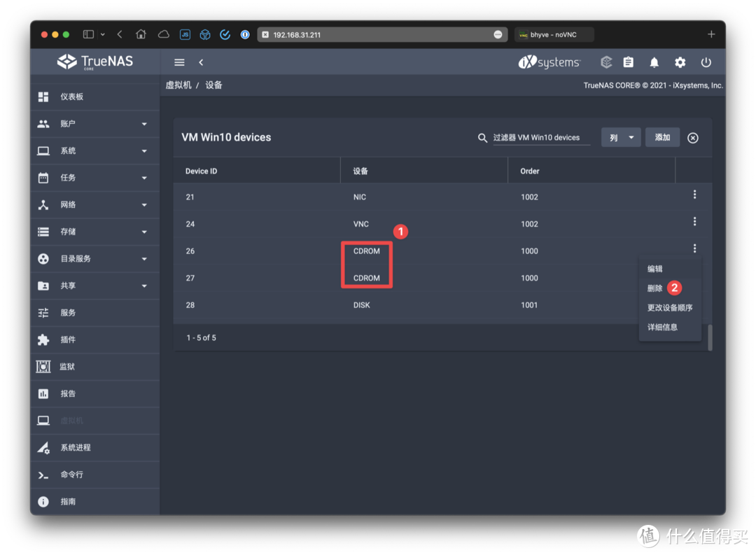Open Jails (监狱) icon in sidebar
The image size is (756, 555).
point(43,367)
